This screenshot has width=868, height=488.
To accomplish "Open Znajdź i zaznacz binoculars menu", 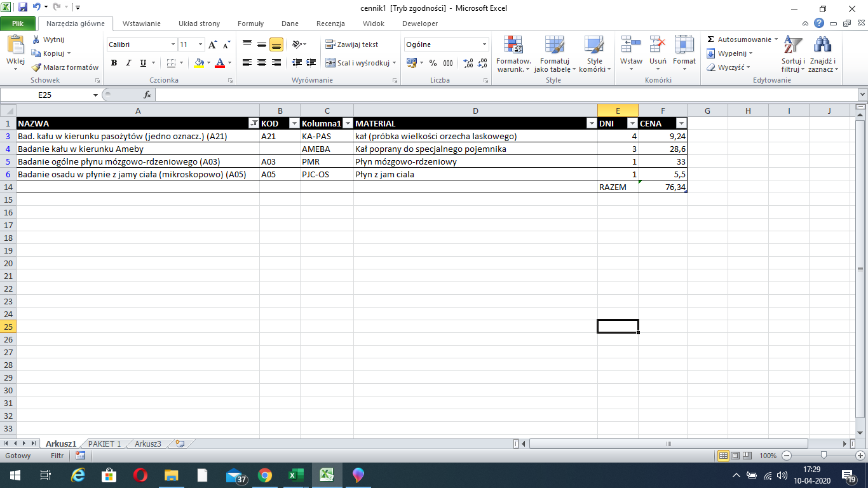I will (824, 54).
